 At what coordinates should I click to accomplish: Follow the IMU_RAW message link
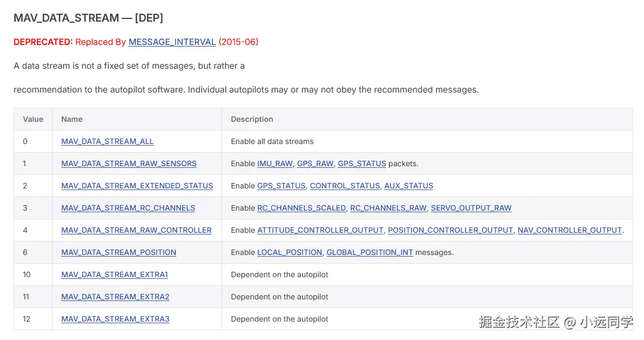[275, 164]
